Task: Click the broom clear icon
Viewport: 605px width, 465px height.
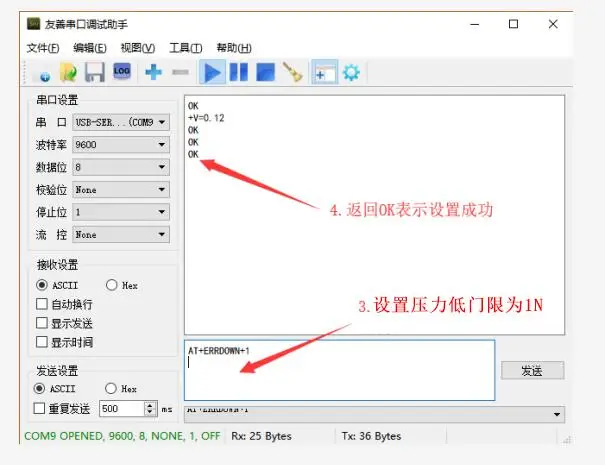Action: 292,72
